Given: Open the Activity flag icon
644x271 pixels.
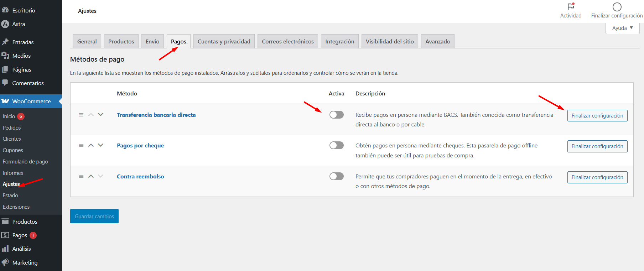Looking at the screenshot, I should [x=571, y=7].
